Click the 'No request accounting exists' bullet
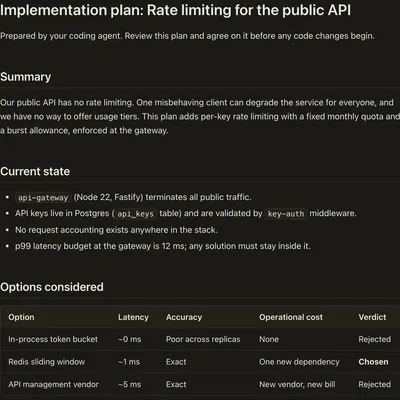The image size is (400, 400). [x=116, y=230]
